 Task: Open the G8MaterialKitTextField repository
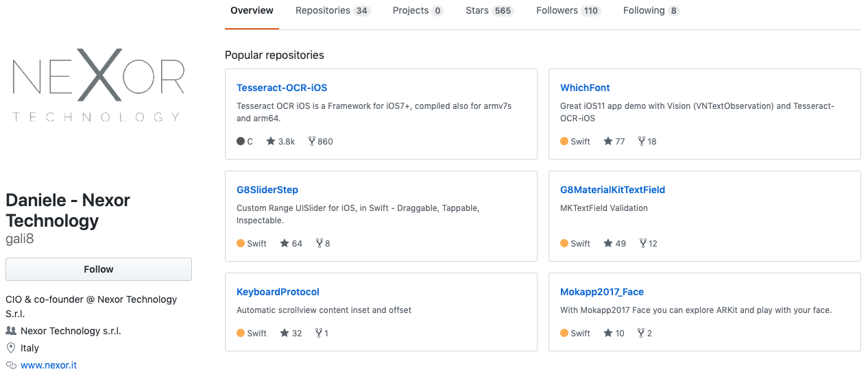pos(612,190)
